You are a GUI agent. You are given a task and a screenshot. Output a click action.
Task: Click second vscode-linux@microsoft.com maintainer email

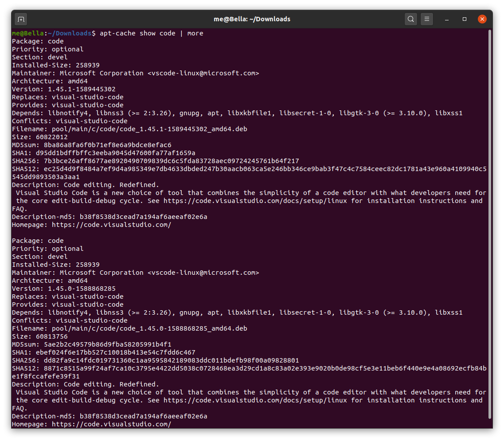click(x=203, y=273)
